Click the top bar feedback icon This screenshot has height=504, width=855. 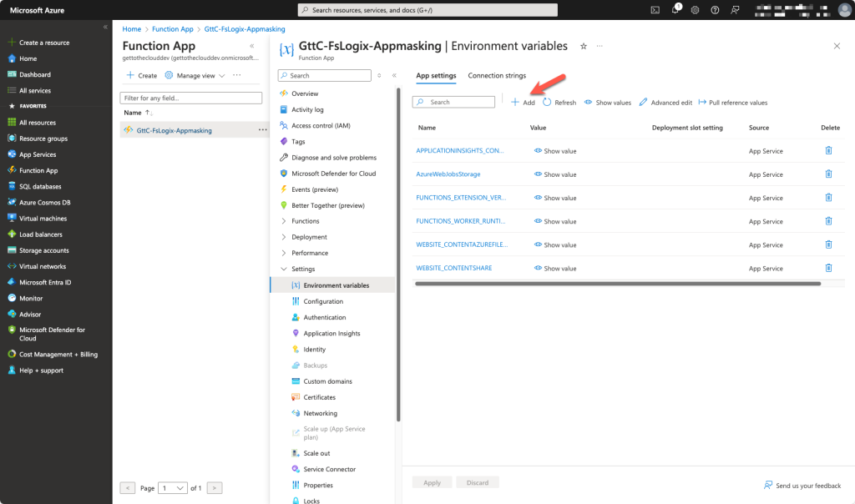pos(735,10)
